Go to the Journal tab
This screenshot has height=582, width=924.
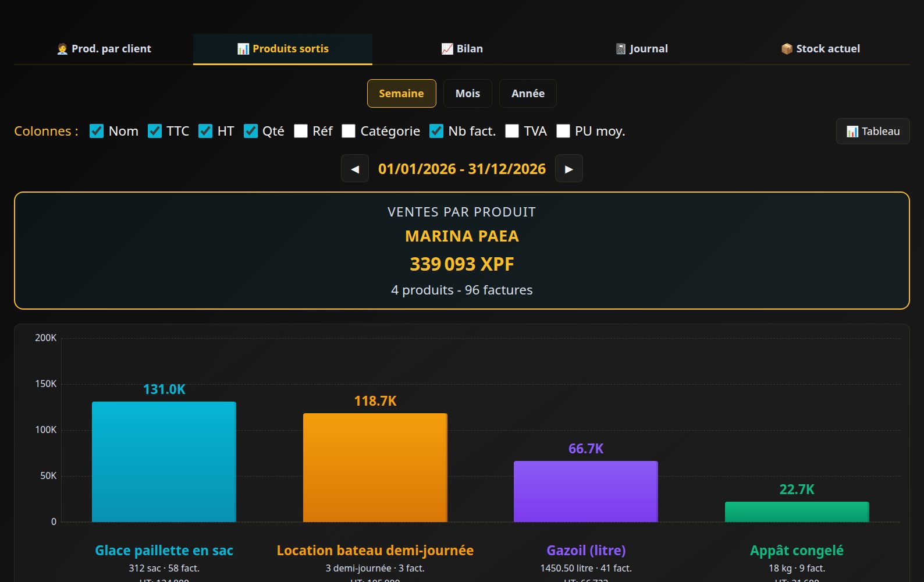[641, 49]
